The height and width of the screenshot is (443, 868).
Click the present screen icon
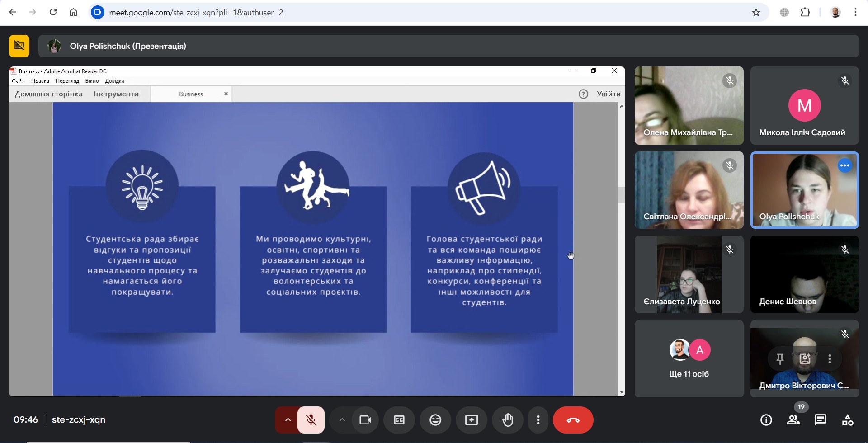(471, 420)
